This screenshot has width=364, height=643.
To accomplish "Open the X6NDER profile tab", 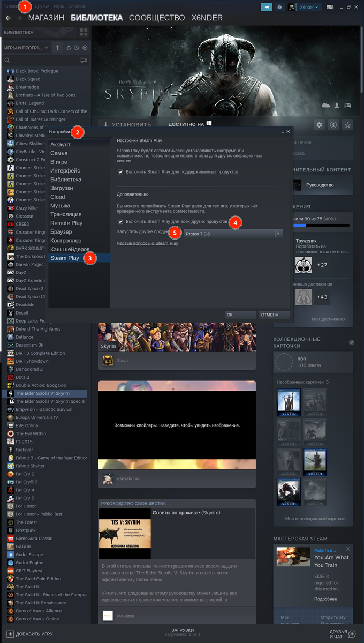I will click(207, 18).
